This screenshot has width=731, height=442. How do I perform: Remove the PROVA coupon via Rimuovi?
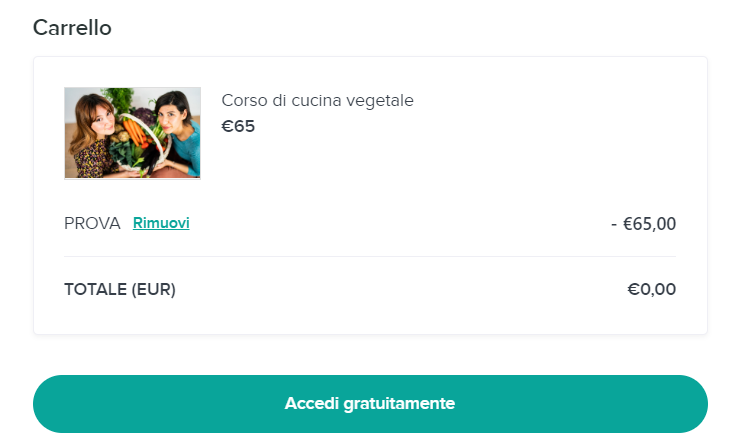coord(161,223)
